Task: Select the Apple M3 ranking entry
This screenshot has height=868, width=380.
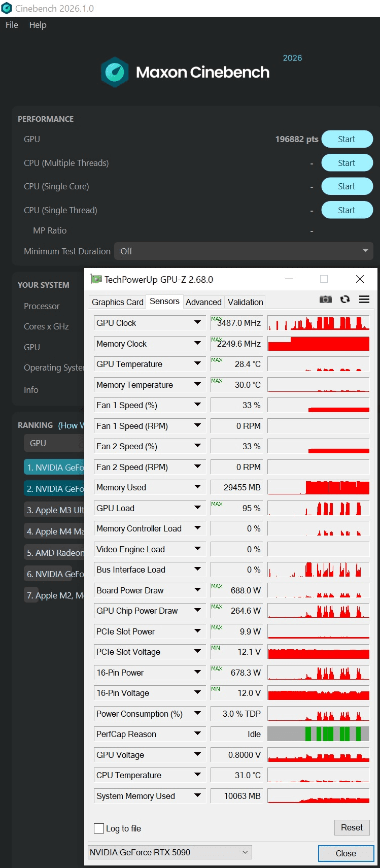Action: pyautogui.click(x=55, y=510)
